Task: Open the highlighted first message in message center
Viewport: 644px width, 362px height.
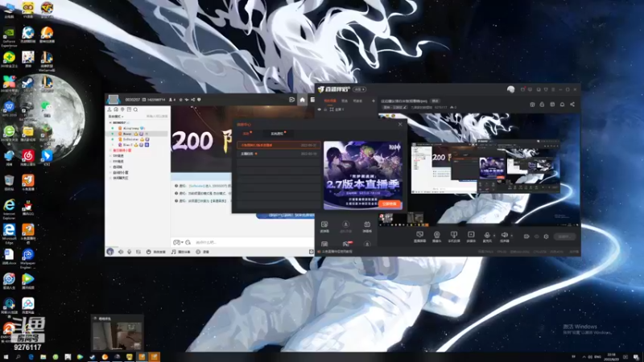Action: pos(278,146)
